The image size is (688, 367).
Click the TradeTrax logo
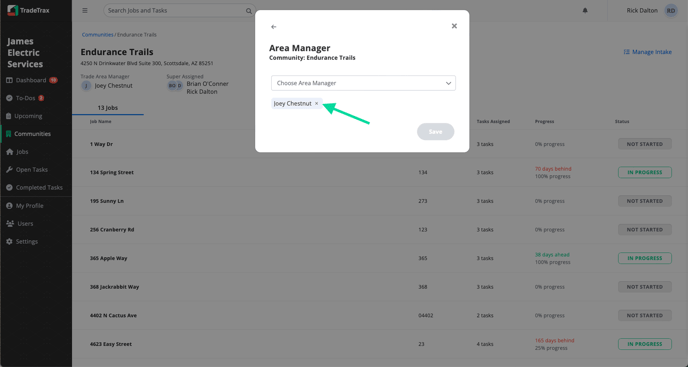[x=29, y=10]
